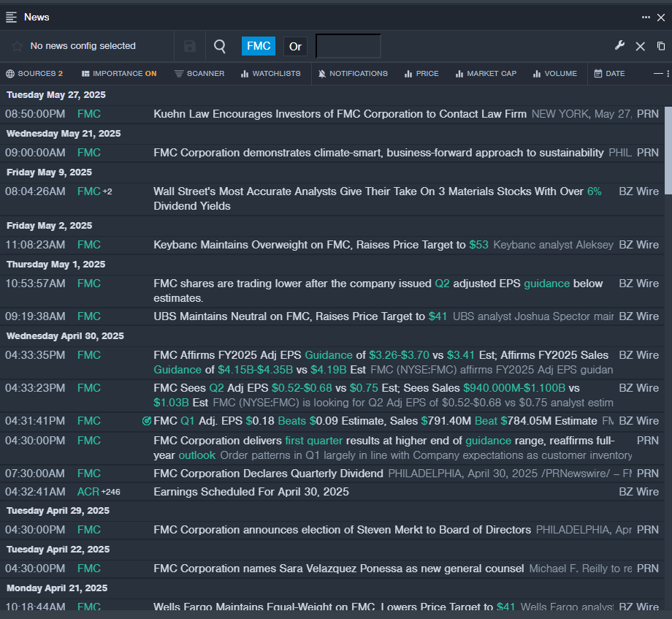Click the $53 price target highlight
This screenshot has width=672, height=619.
click(x=478, y=245)
